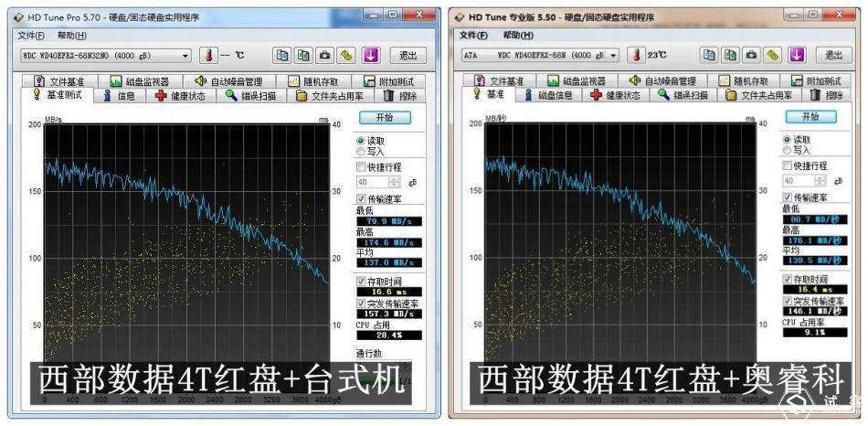868x426 pixels.
Task: Open 健康状态 tab in right window
Action: [x=615, y=95]
